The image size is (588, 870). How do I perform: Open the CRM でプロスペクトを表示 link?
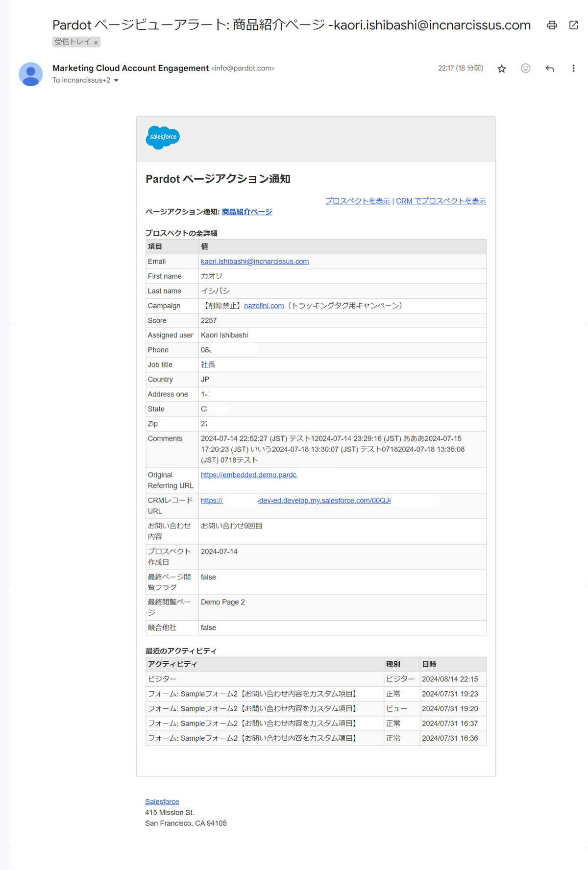click(441, 201)
